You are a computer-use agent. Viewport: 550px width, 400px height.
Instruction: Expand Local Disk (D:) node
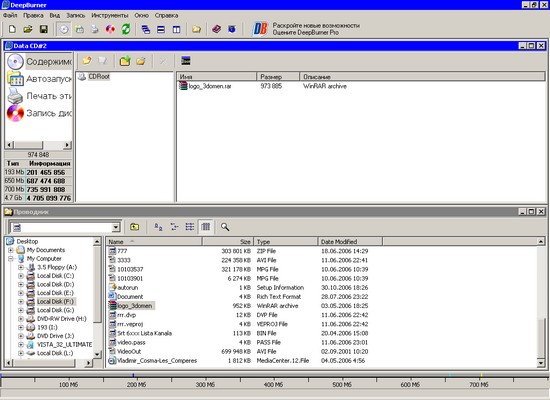21,285
